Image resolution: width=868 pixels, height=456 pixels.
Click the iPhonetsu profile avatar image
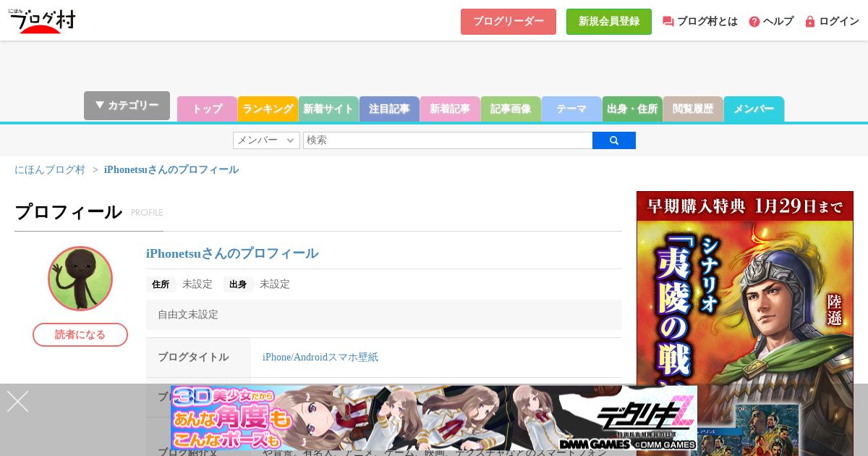80,279
